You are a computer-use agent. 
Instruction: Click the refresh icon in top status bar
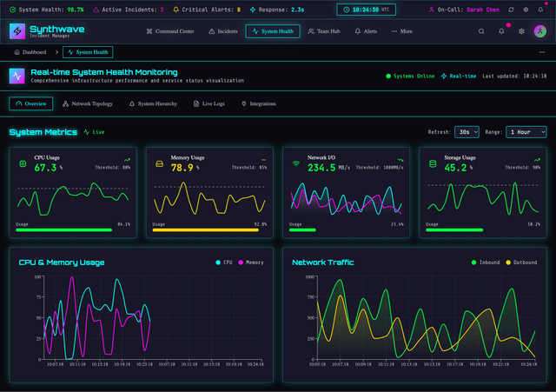pos(510,9)
